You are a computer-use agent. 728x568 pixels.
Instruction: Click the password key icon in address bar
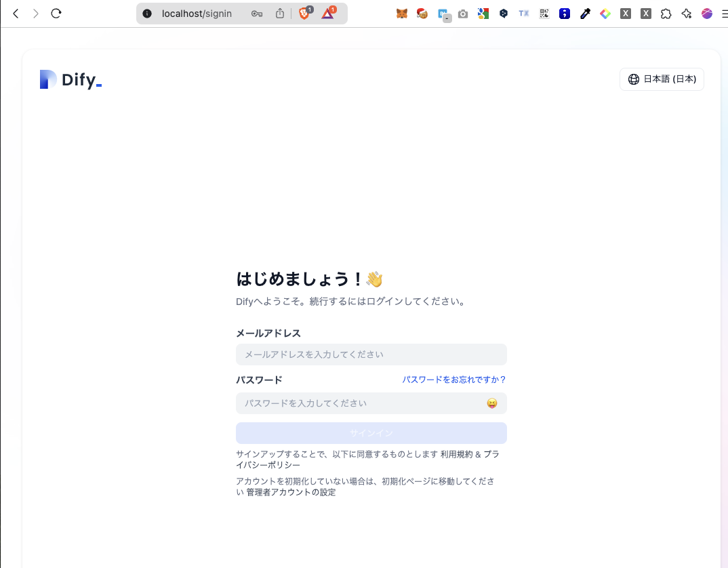[256, 13]
